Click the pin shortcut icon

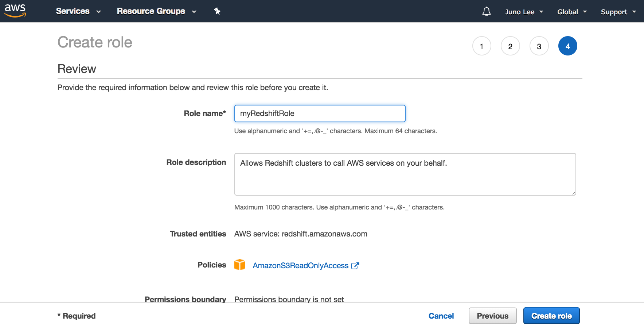(217, 11)
